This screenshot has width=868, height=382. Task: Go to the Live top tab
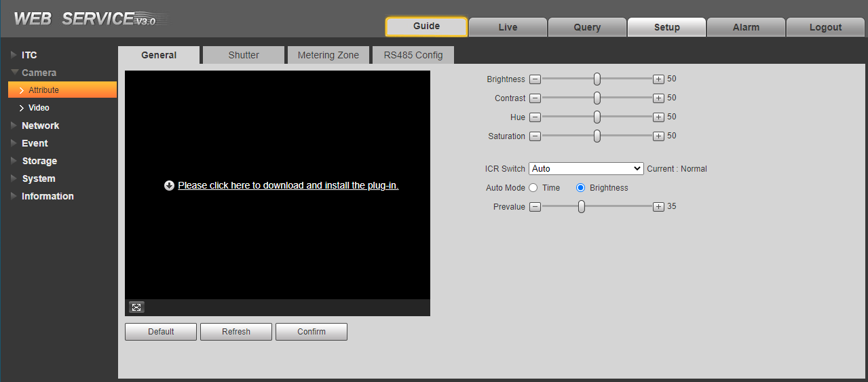(x=508, y=27)
